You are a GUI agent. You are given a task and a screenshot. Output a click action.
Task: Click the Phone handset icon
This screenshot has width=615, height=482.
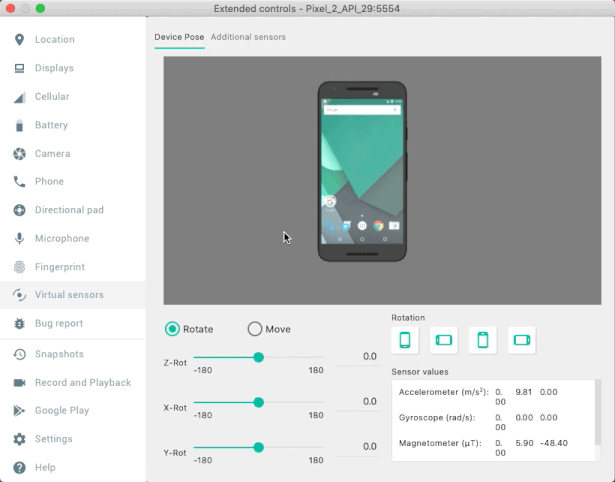click(19, 182)
